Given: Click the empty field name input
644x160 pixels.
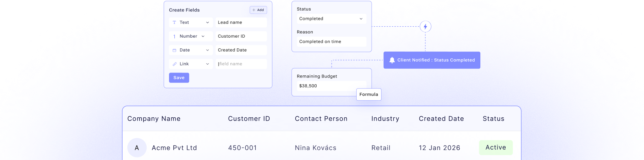Looking at the screenshot, I should pyautogui.click(x=241, y=64).
